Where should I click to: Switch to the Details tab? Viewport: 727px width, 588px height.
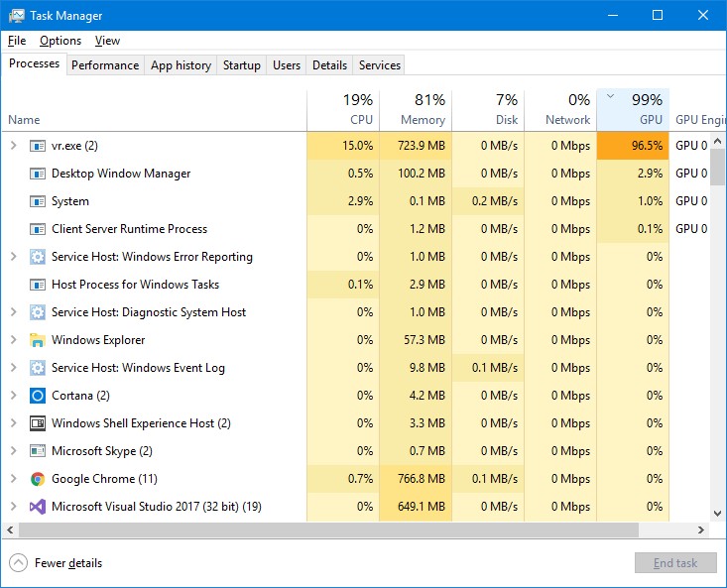click(329, 65)
